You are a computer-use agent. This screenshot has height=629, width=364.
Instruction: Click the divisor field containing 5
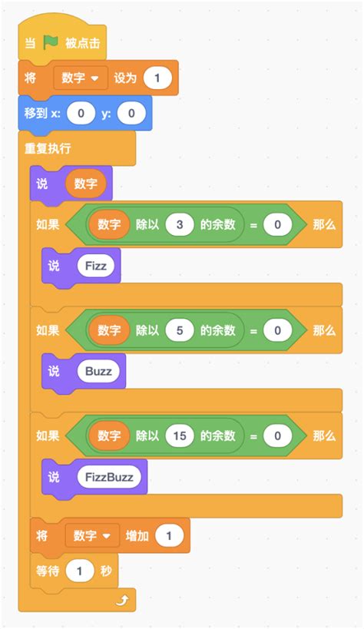pos(180,330)
